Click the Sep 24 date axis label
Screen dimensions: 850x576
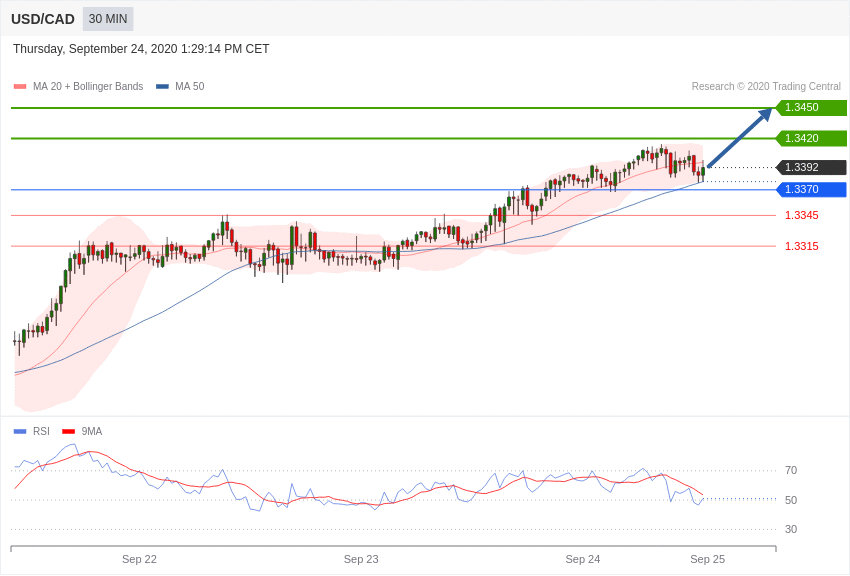[583, 559]
